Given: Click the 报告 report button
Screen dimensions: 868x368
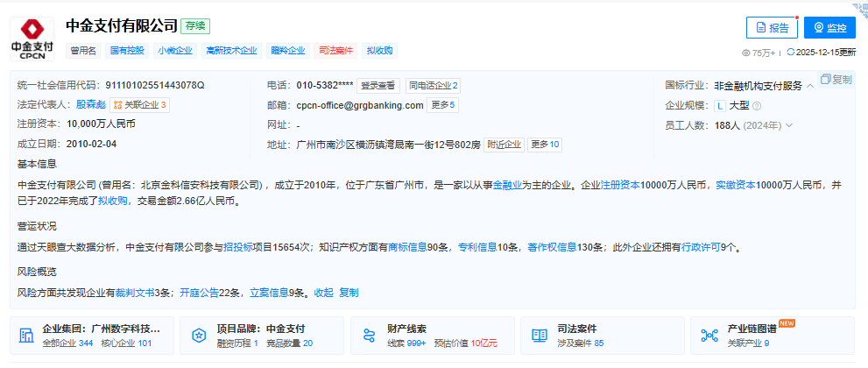Looking at the screenshot, I should [x=772, y=27].
